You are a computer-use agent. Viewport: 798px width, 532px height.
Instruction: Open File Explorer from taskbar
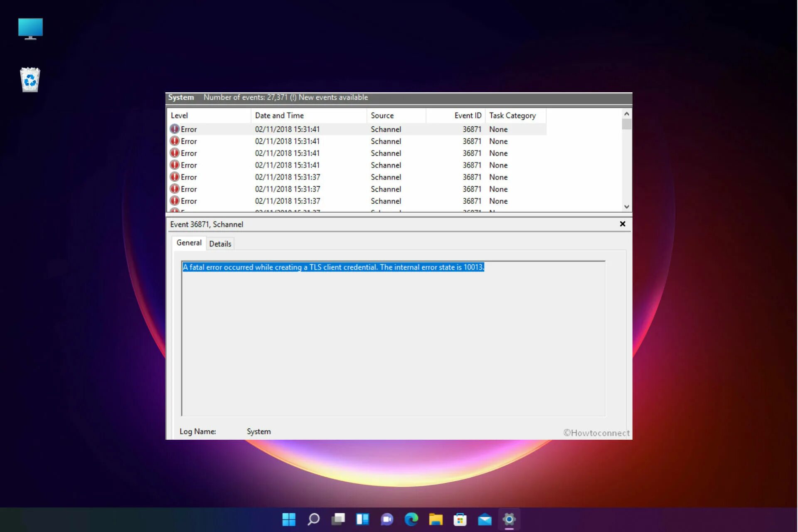[x=436, y=519]
